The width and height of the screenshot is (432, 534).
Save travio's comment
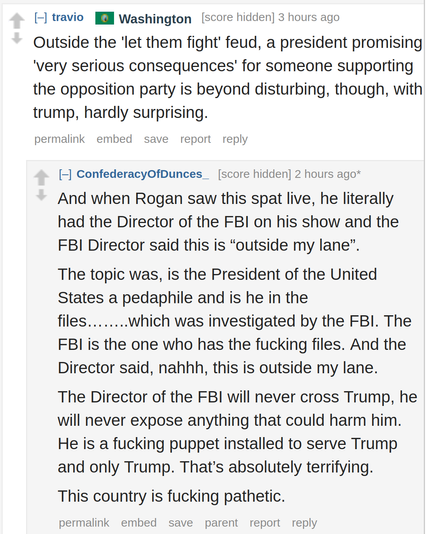pos(156,139)
